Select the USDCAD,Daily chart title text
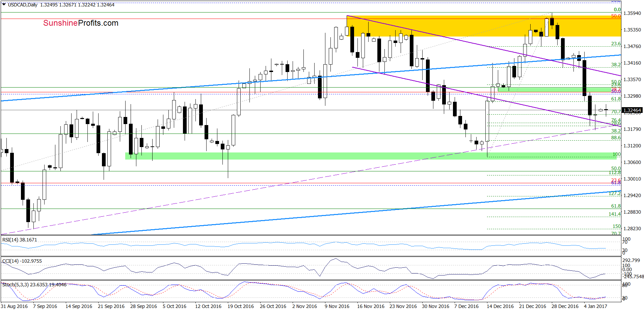 pos(23,5)
